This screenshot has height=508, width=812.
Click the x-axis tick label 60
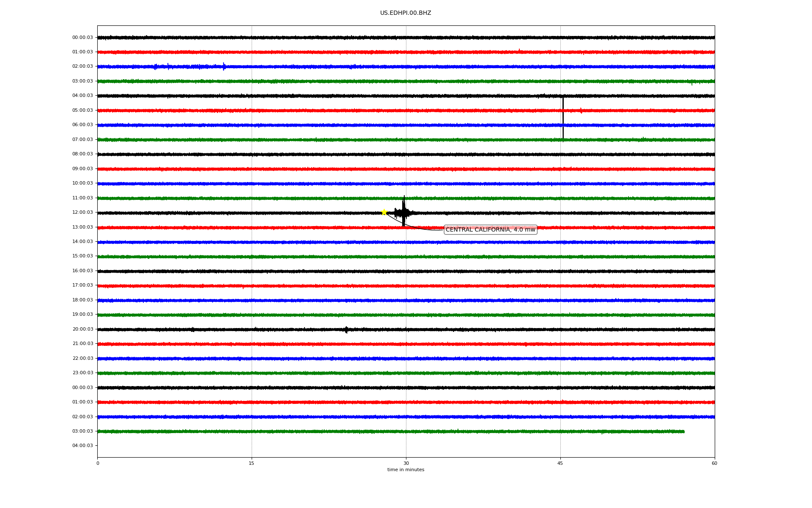714,463
